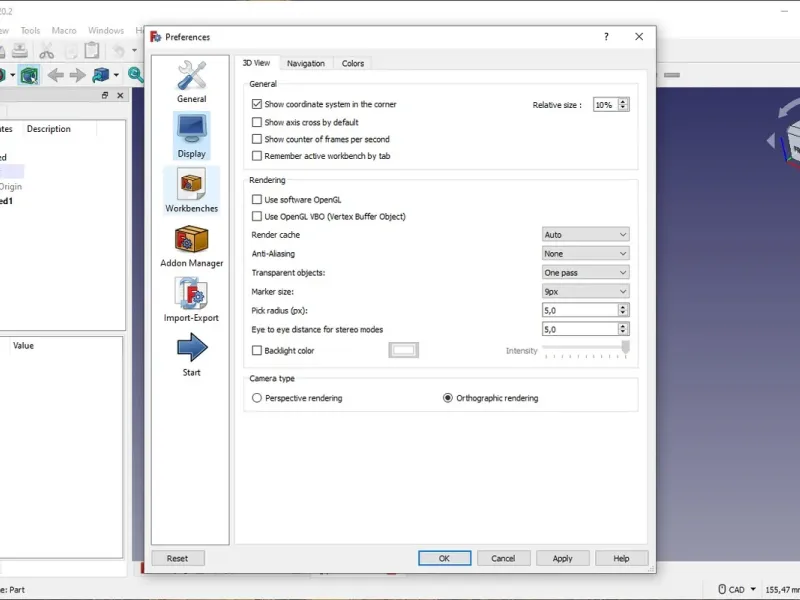Click the green bounding box view icon
This screenshot has width=800, height=600.
pyautogui.click(x=29, y=76)
